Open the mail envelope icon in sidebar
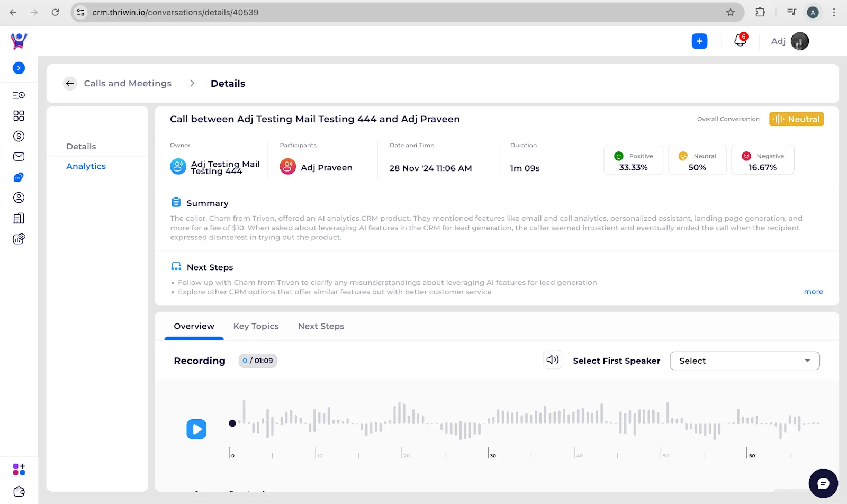Screen dimensions: 847x504 coord(19,157)
